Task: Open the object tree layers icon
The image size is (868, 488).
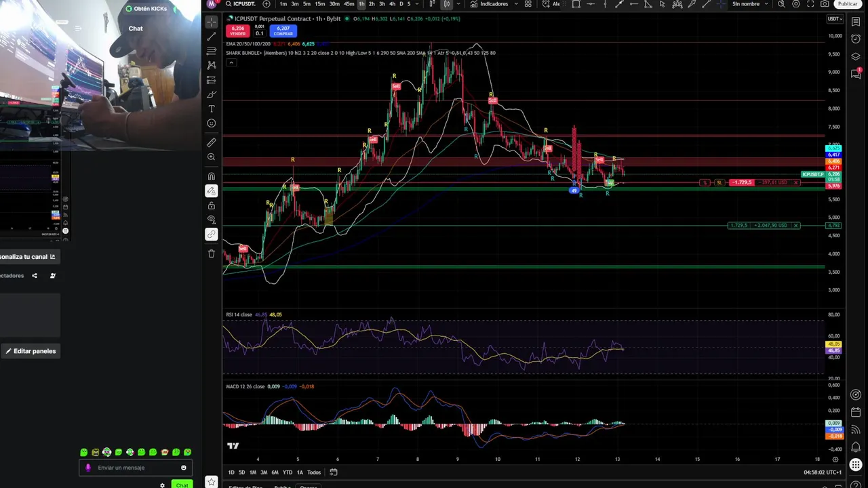Action: (x=856, y=56)
